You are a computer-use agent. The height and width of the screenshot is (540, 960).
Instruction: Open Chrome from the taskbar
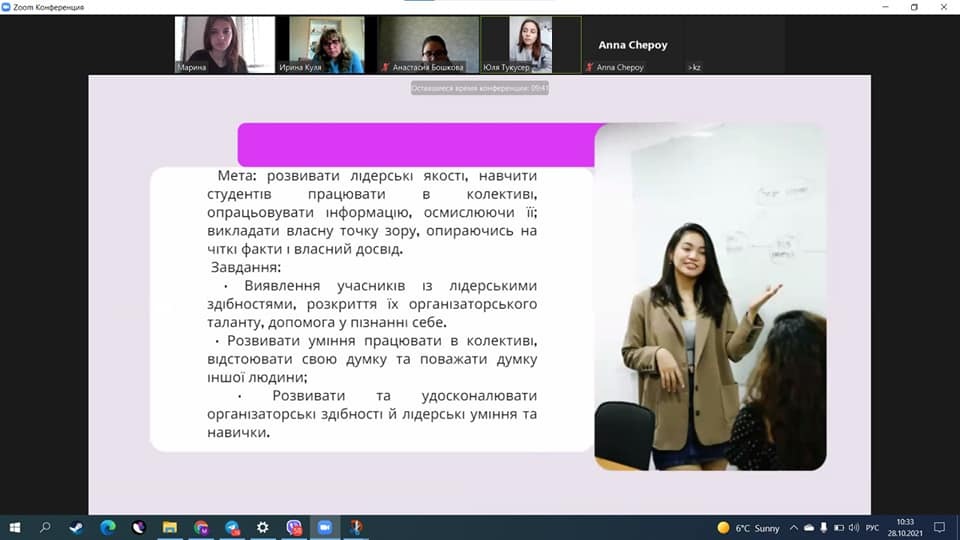tap(201, 527)
